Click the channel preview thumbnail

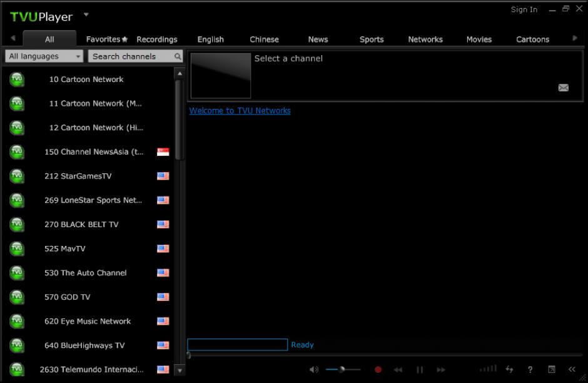click(x=220, y=75)
